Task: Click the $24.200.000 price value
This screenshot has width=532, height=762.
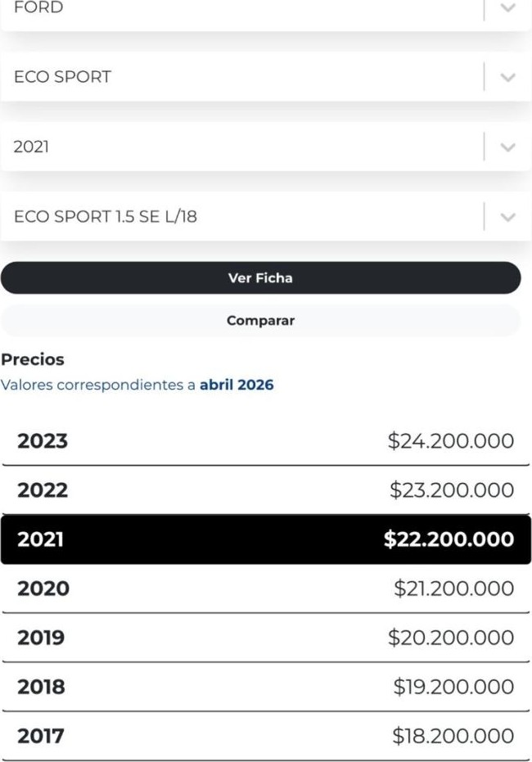Action: [x=451, y=441]
